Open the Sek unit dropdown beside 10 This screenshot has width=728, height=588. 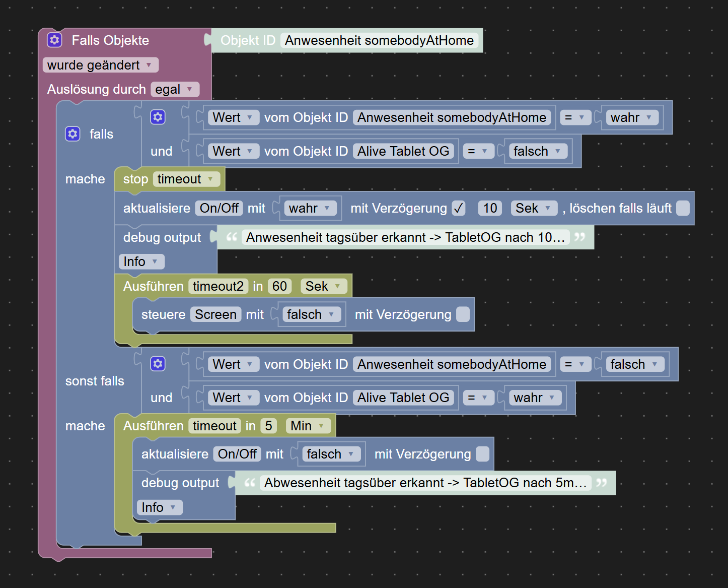click(534, 208)
